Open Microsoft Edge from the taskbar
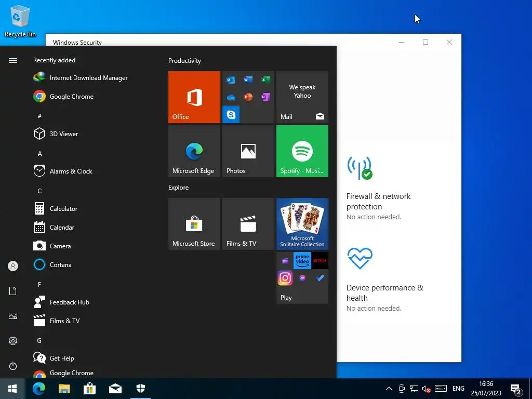The image size is (532, 399). (38, 389)
